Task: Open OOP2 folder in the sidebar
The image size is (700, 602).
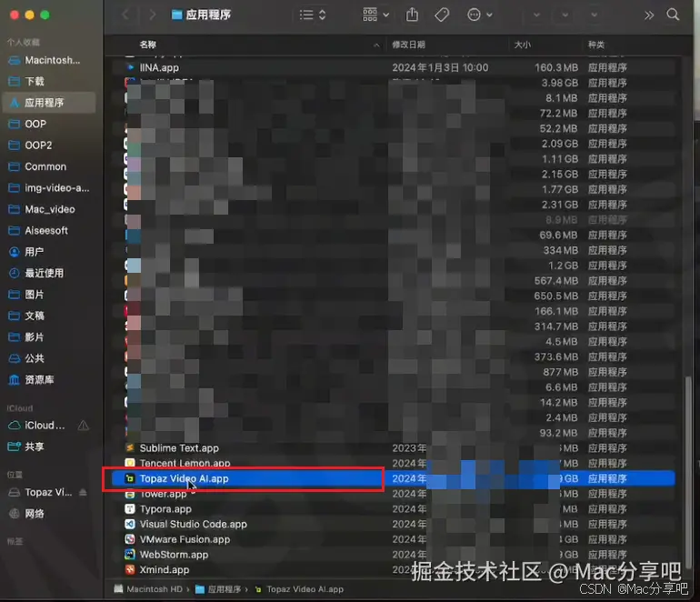Action: [49, 145]
